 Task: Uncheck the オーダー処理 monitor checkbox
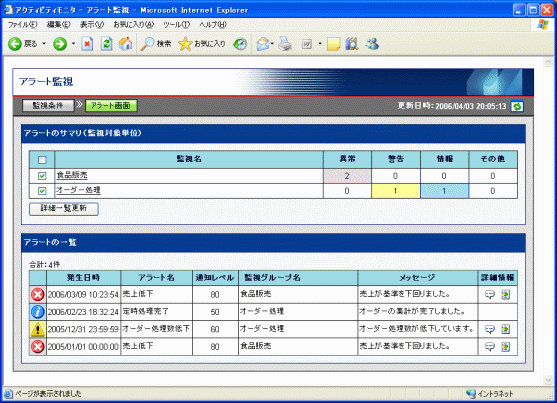click(42, 191)
